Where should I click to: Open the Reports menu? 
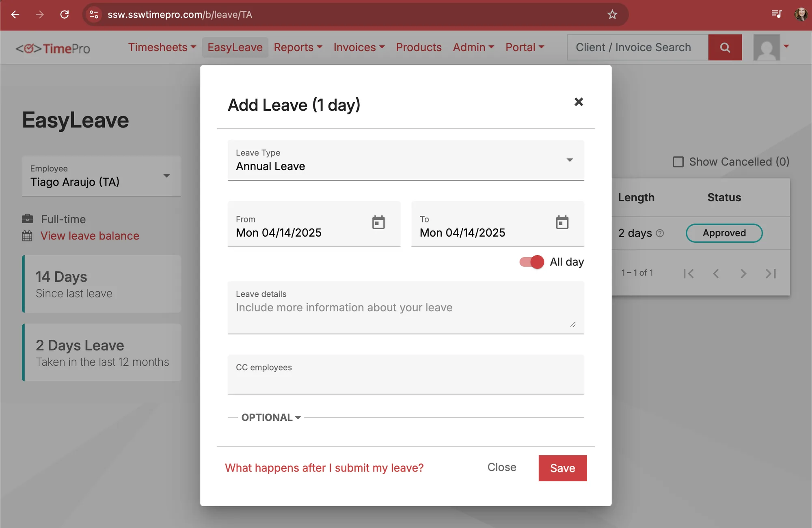point(298,47)
